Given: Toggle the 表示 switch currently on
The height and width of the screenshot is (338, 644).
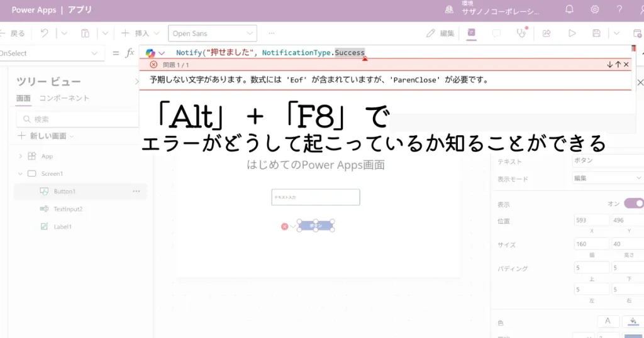Looking at the screenshot, I should 633,203.
